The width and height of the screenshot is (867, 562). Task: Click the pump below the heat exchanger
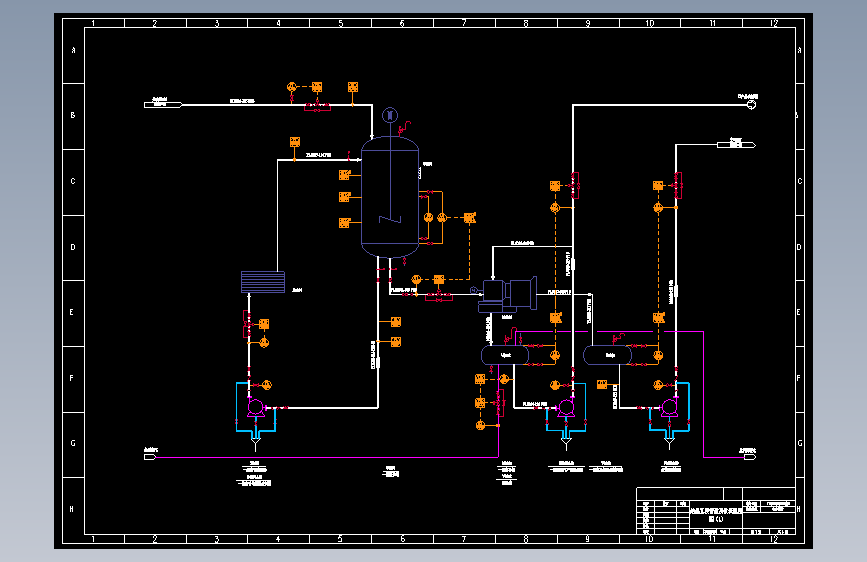click(x=255, y=408)
